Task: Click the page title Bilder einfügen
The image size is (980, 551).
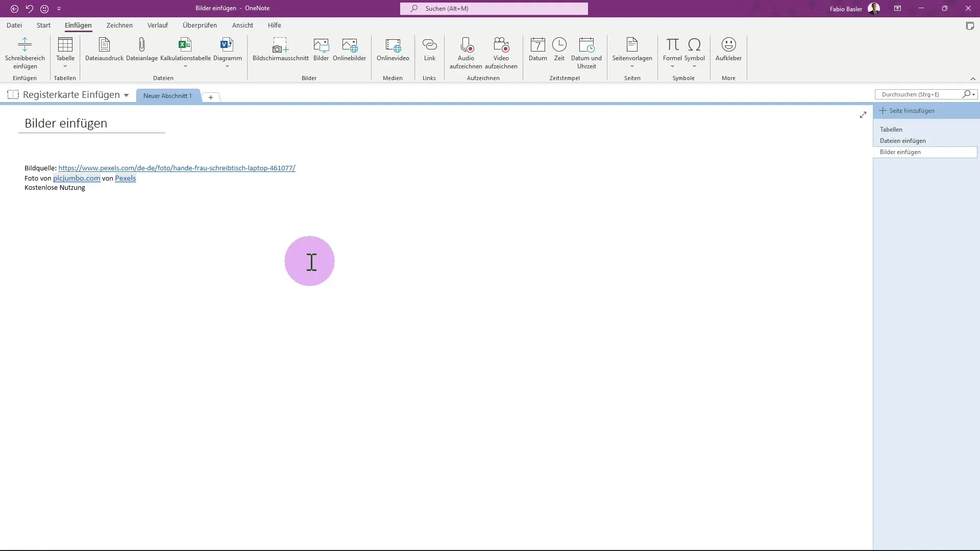Action: [66, 123]
